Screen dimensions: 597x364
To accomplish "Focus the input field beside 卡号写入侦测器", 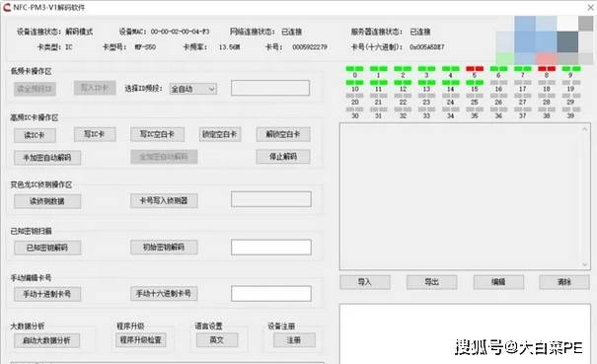I will (271, 199).
